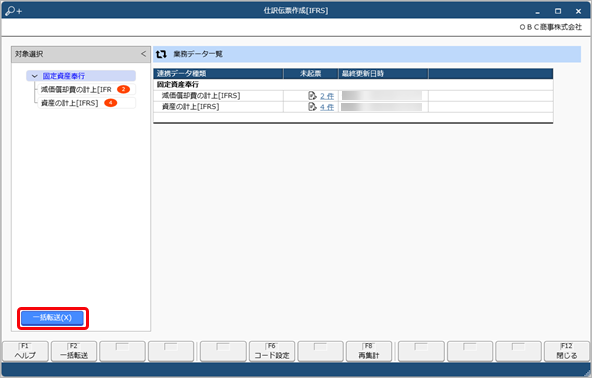The height and width of the screenshot is (378, 592).
Task: Click F12 閉じる function key
Action: [x=567, y=351]
